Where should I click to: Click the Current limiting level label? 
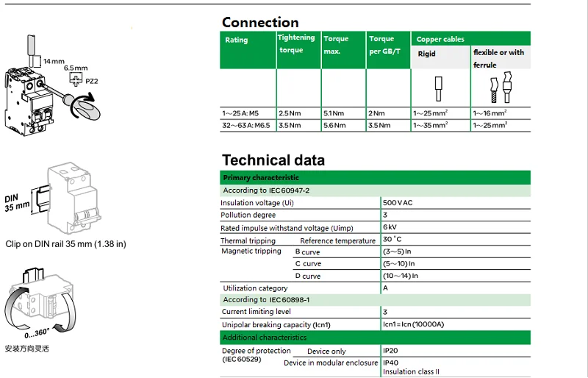click(256, 312)
